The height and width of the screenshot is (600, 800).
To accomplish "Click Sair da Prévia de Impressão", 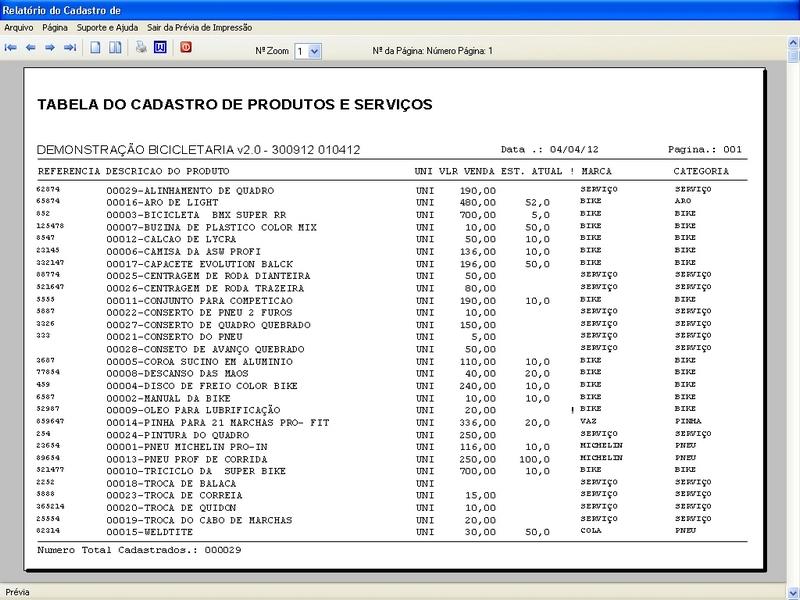I will (x=199, y=28).
